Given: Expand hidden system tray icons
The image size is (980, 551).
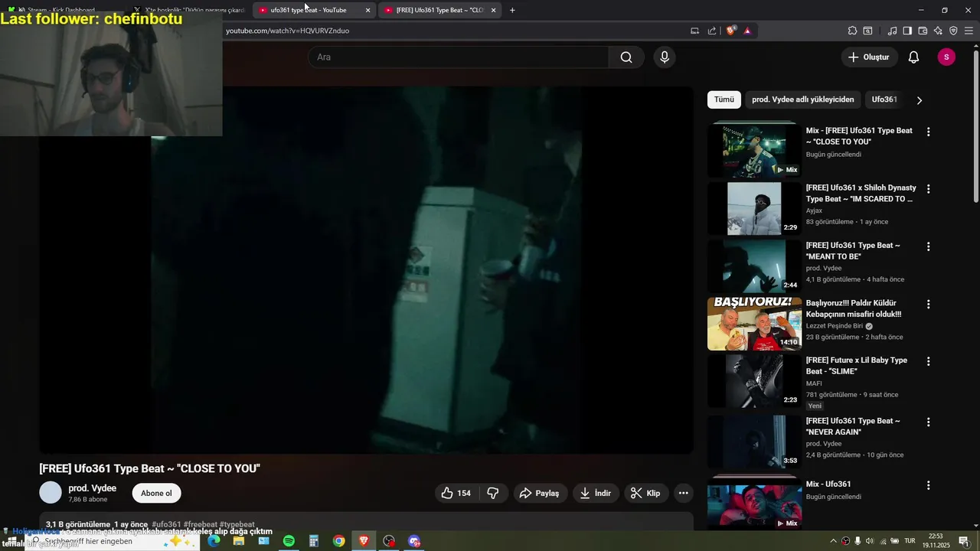Looking at the screenshot, I should [833, 541].
